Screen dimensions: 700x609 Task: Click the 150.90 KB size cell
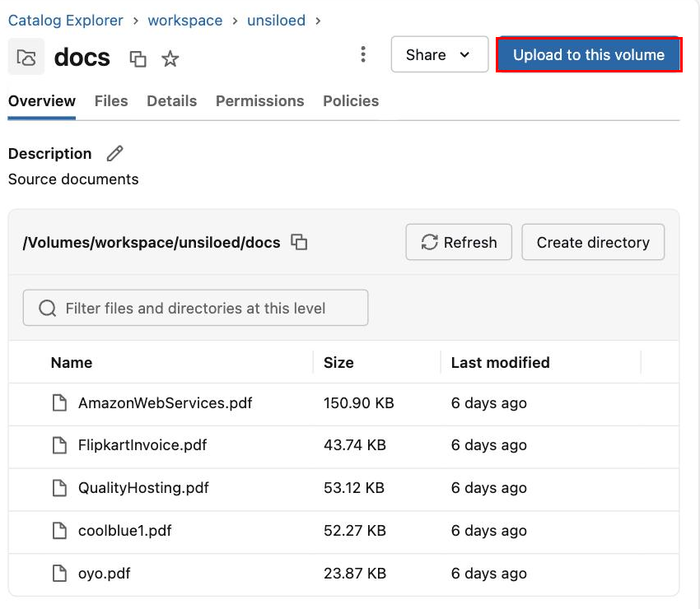click(x=359, y=403)
